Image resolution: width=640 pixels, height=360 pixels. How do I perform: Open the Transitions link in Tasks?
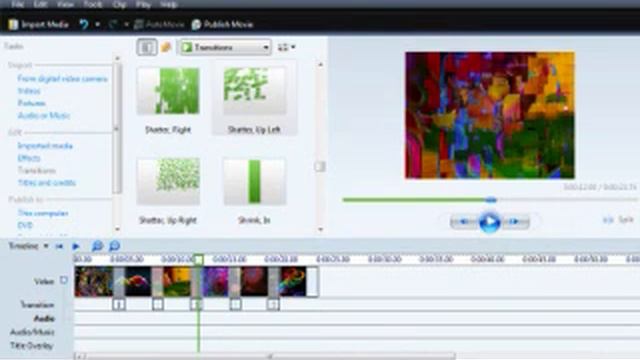coord(36,170)
